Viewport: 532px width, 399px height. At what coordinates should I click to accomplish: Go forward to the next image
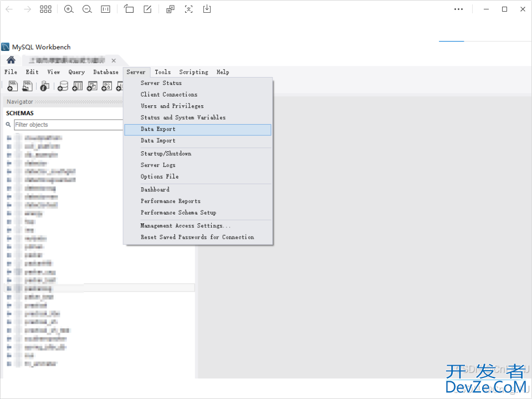28,9
